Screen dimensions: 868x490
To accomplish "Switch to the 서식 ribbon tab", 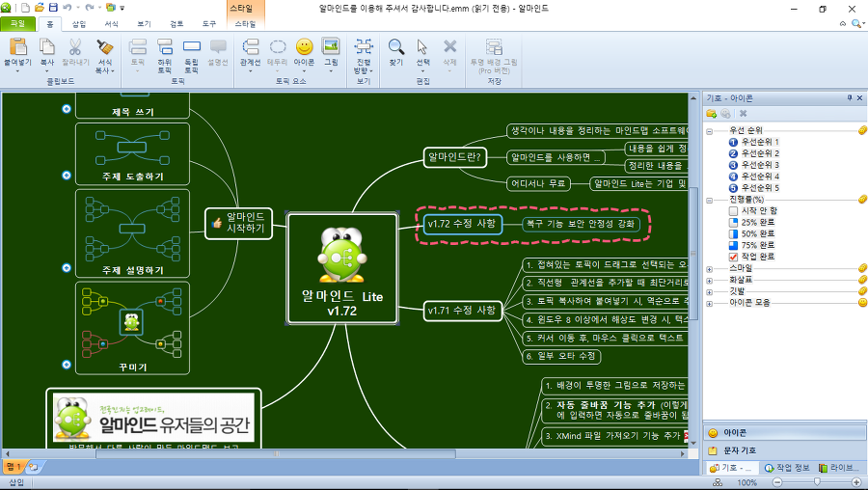I will tap(111, 24).
